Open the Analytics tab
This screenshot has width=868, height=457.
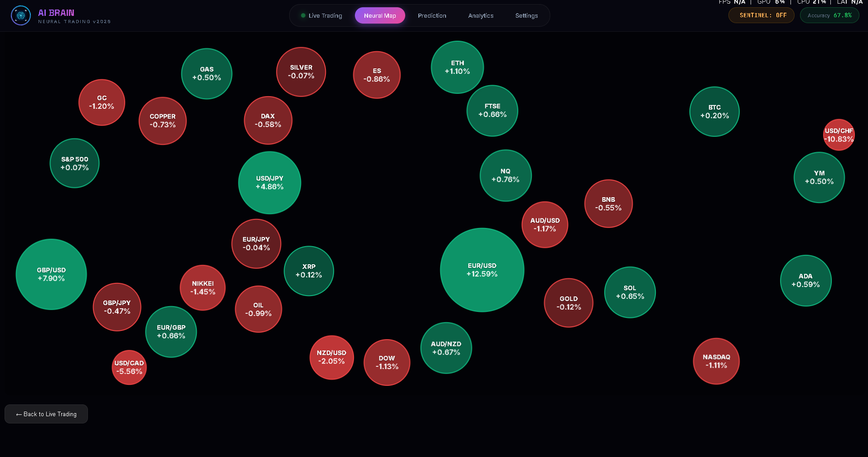click(480, 16)
